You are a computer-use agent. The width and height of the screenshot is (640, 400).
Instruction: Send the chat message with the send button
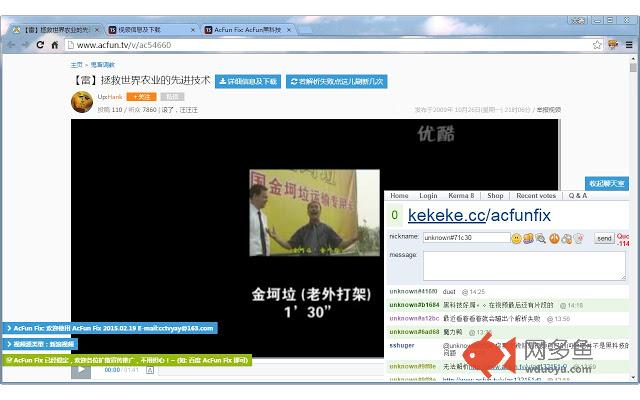click(x=604, y=238)
